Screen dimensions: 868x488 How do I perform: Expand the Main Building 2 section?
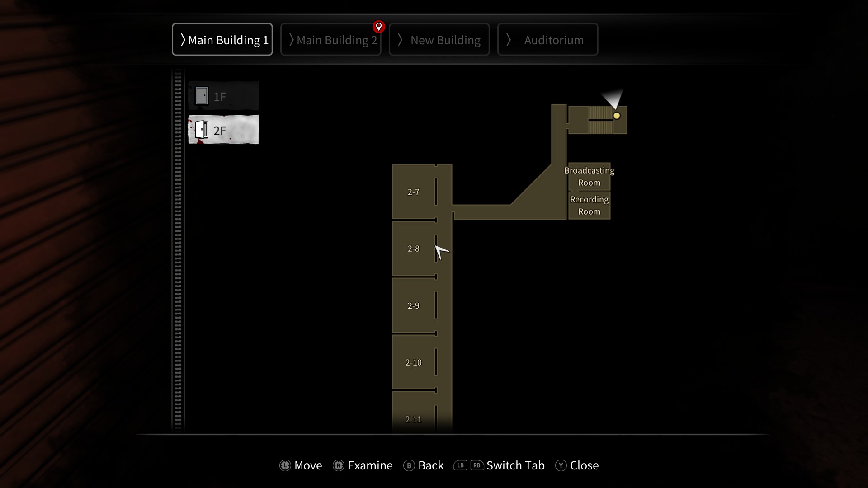(331, 39)
